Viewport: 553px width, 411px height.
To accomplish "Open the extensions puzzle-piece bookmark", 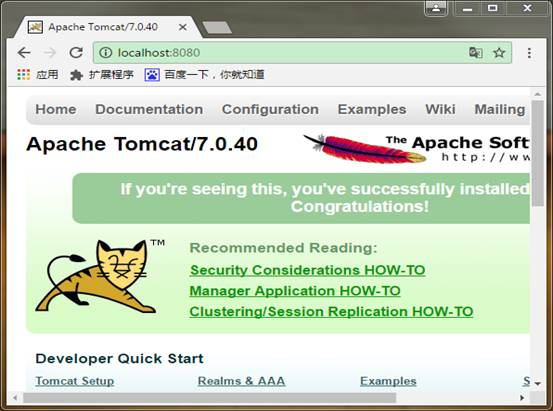I will (76, 75).
